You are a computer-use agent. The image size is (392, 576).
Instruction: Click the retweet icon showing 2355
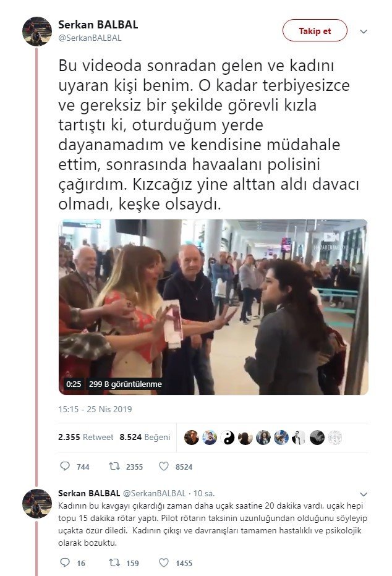click(114, 466)
